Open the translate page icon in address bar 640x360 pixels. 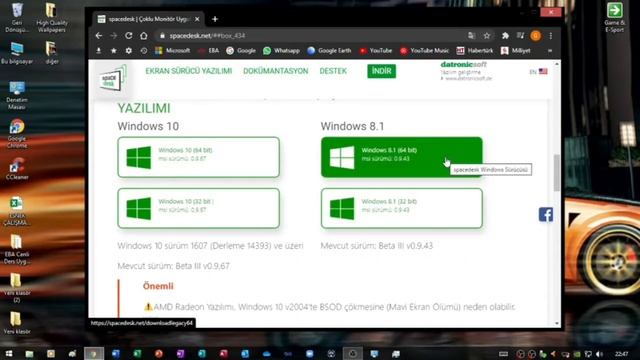pyautogui.click(x=471, y=36)
